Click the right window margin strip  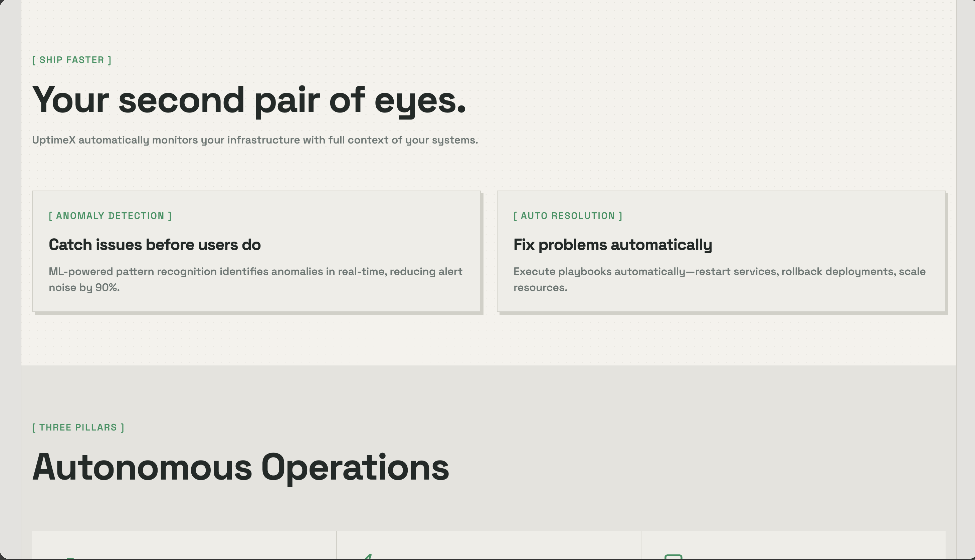[x=965, y=269]
